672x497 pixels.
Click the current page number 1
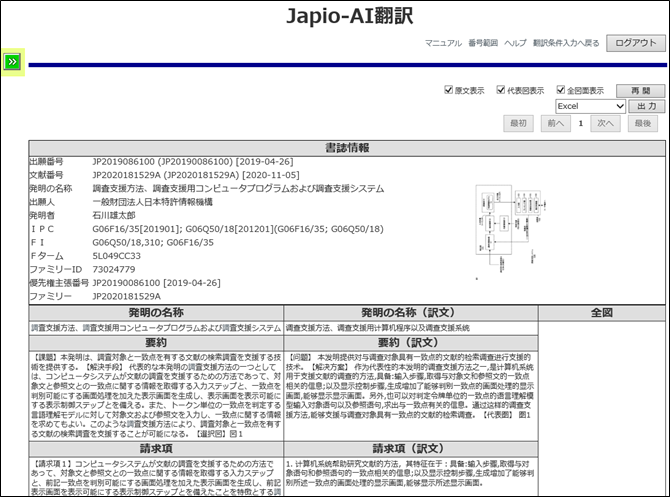581,123
